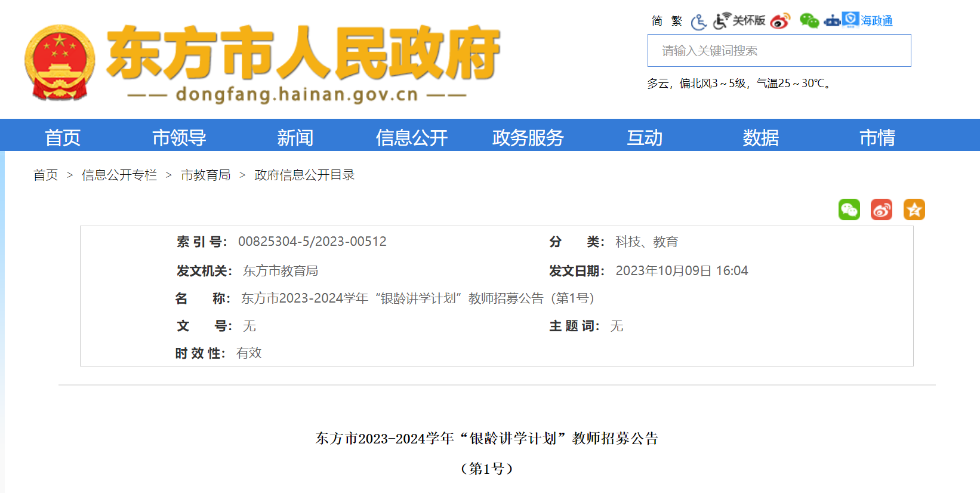Click the document name in the info table

pos(418,298)
